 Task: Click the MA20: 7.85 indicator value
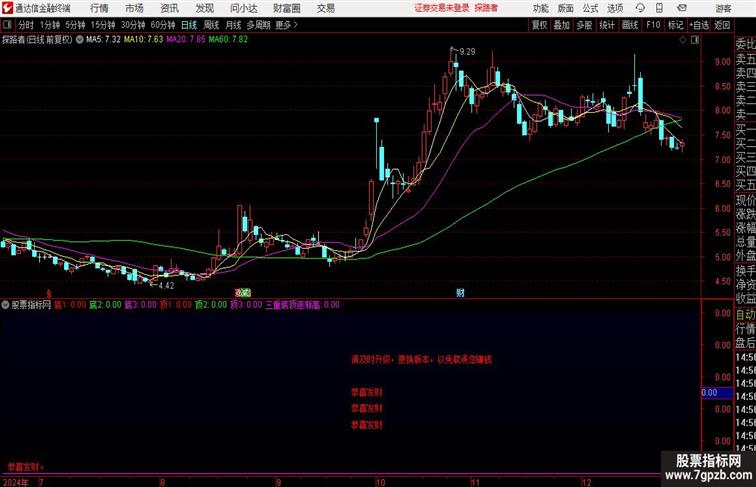pos(186,40)
